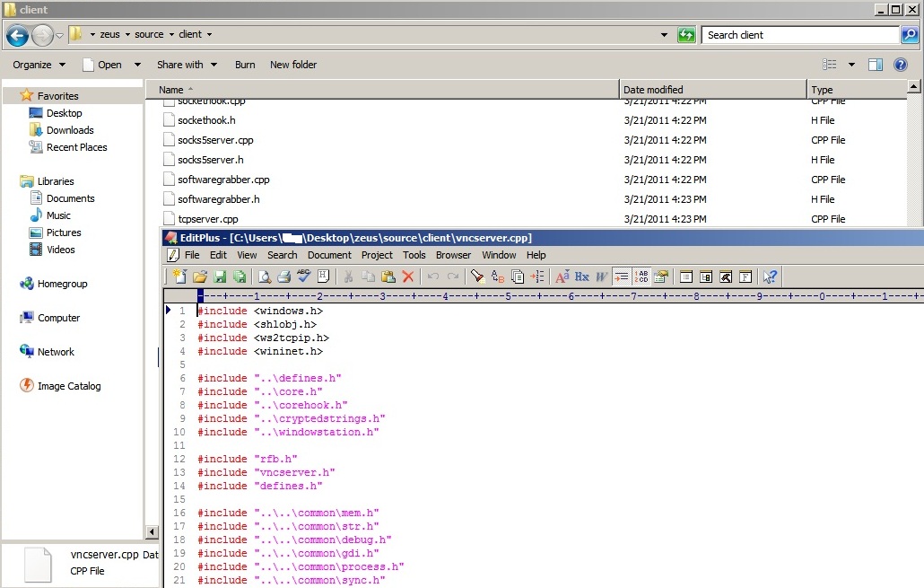Open Find with the flashlight icon
Image resolution: width=924 pixels, height=588 pixels.
pyautogui.click(x=478, y=276)
